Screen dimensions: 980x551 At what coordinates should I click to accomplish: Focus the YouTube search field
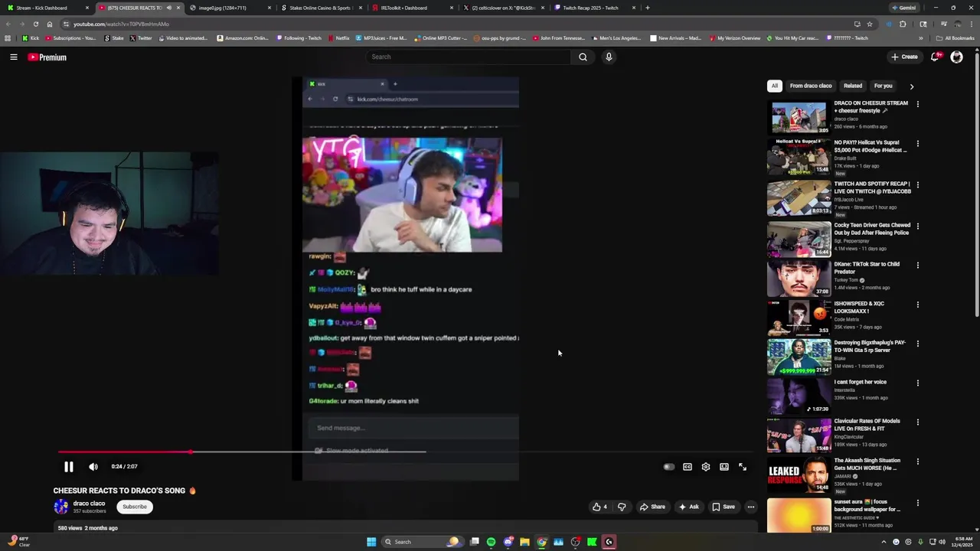(x=469, y=57)
